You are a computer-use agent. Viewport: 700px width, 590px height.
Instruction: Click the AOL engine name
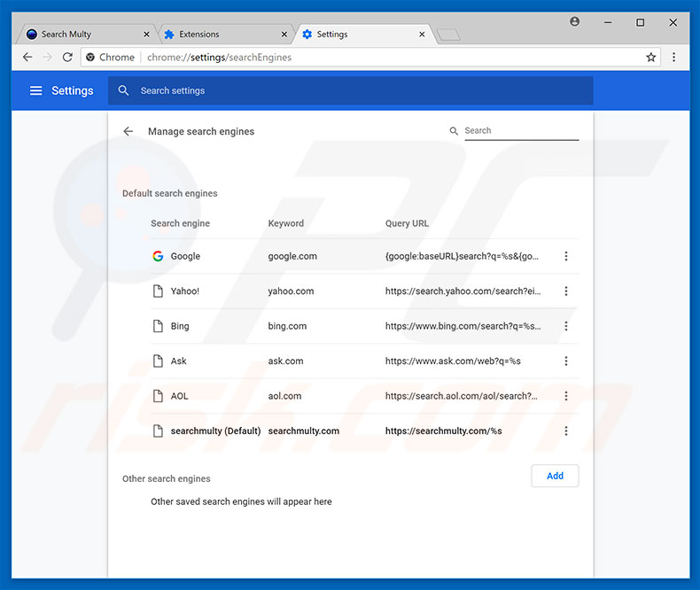(x=180, y=396)
